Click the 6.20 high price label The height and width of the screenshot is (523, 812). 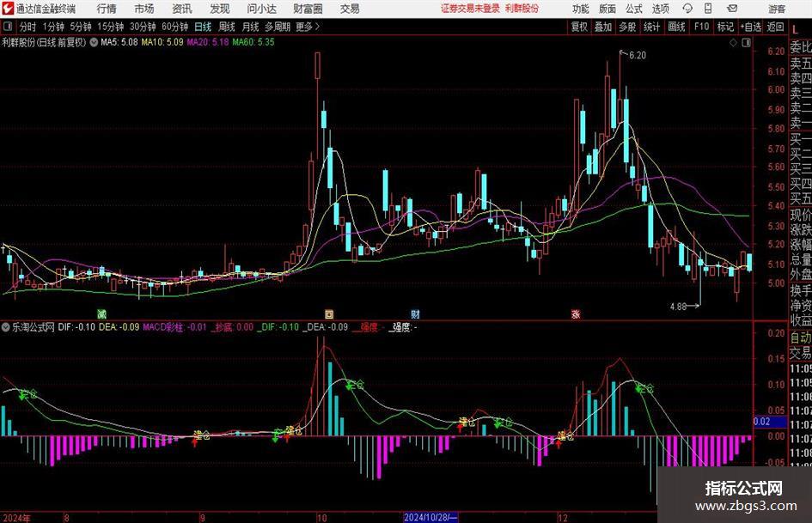[x=638, y=56]
